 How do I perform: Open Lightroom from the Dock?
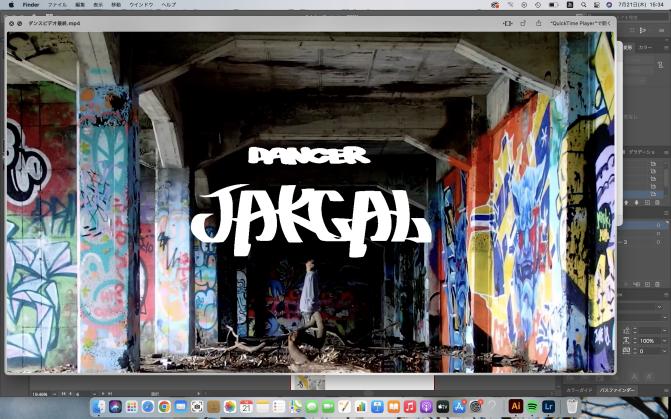(x=548, y=406)
